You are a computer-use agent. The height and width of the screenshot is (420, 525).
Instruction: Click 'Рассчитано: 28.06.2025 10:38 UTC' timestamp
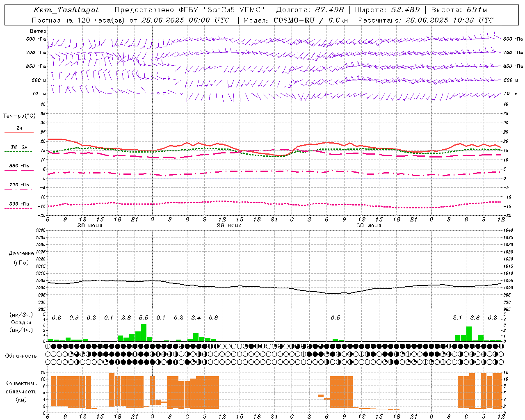coord(426,20)
